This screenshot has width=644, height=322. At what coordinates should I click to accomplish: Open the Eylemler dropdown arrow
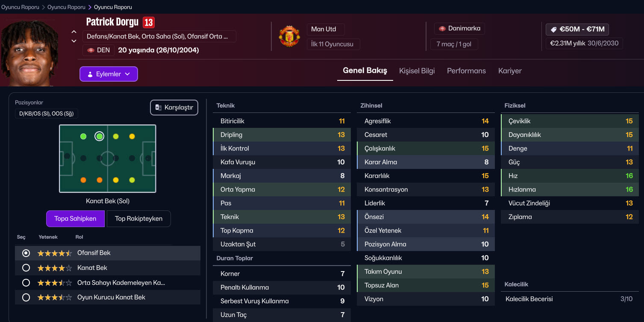pos(127,74)
